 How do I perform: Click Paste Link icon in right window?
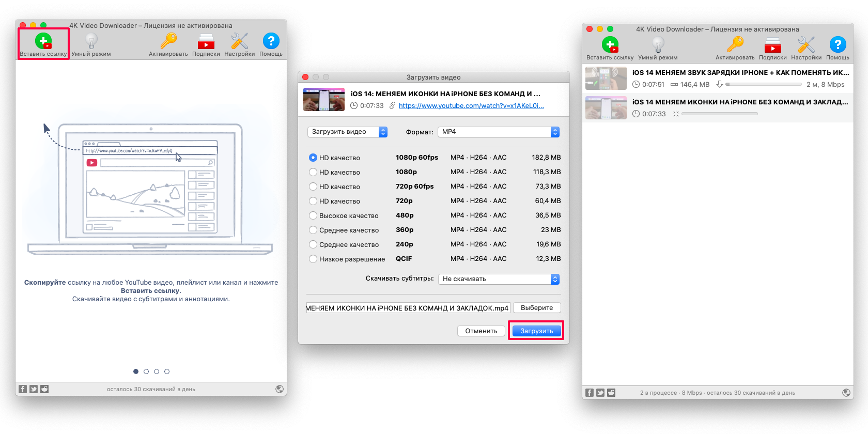click(x=610, y=45)
